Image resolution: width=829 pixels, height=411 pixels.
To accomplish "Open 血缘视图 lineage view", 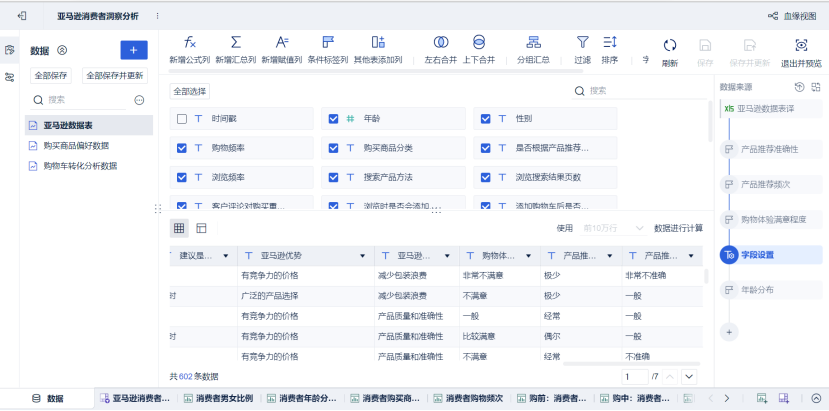I will (792, 16).
